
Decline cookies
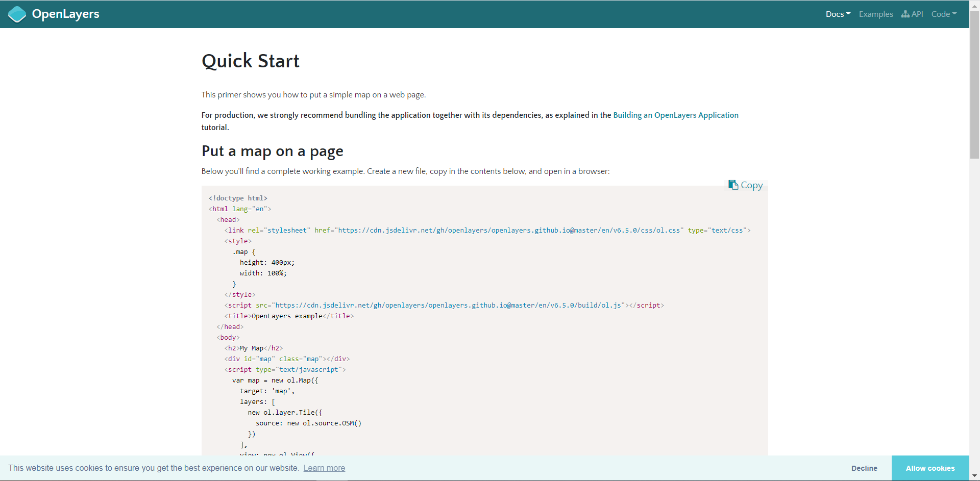[864, 468]
